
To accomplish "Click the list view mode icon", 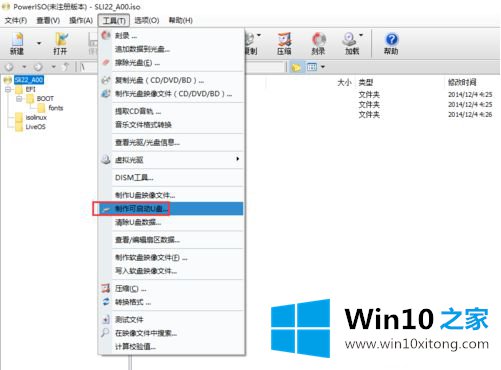I will 312,67.
